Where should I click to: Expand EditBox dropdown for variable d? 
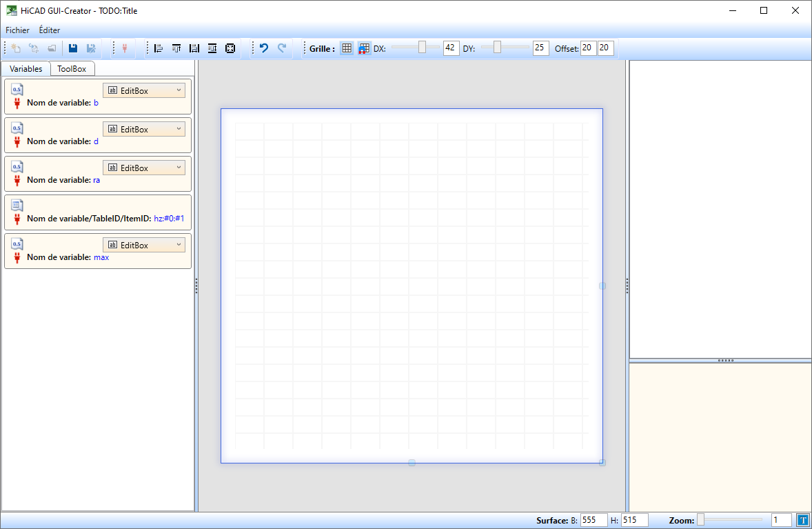pos(144,129)
